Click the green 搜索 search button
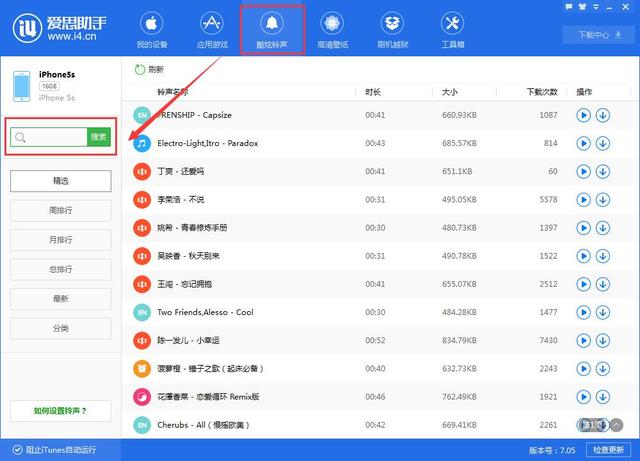Viewport: 640px width, 461px height. click(99, 137)
